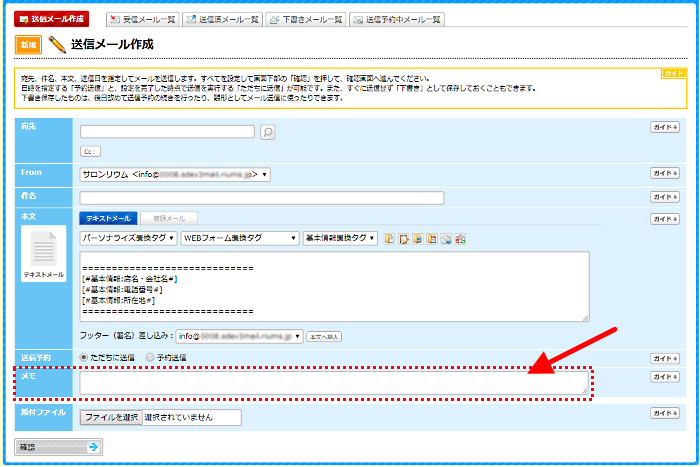The width and height of the screenshot is (700, 467).
Task: Click the text mail document thumbnail icon
Action: [43, 250]
